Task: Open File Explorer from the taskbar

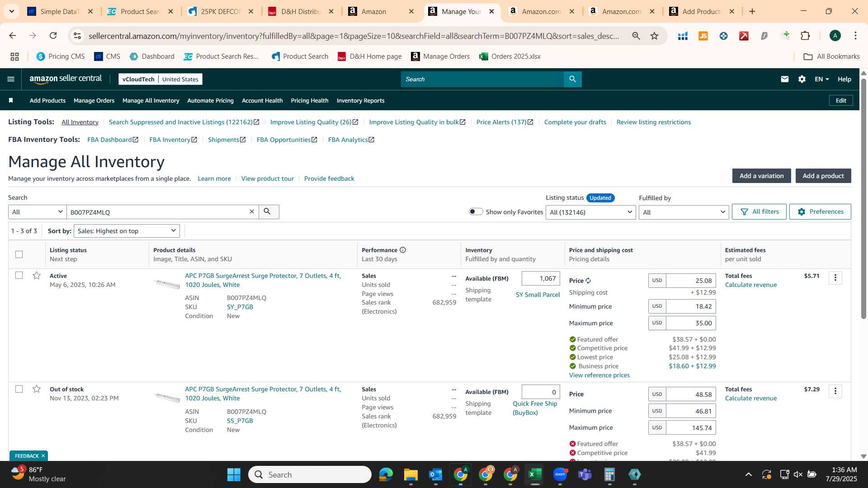Action: pos(410,474)
